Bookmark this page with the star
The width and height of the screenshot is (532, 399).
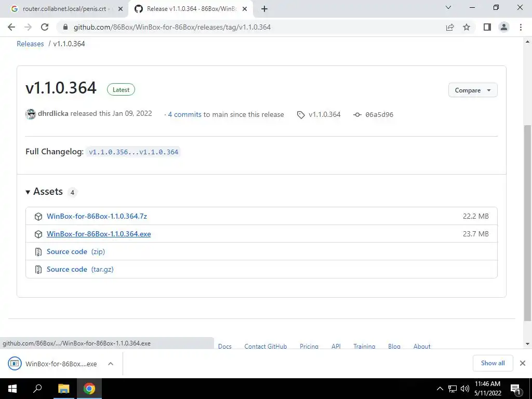click(467, 27)
